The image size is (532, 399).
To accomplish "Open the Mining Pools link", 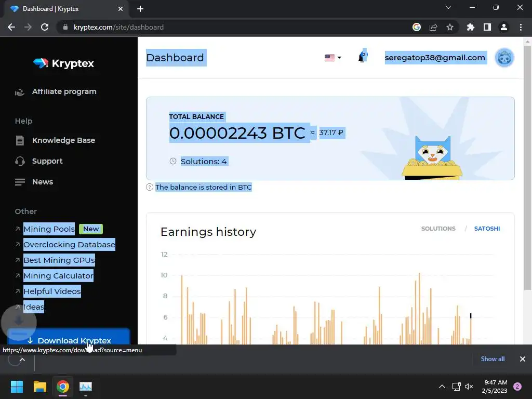I will (x=49, y=229).
